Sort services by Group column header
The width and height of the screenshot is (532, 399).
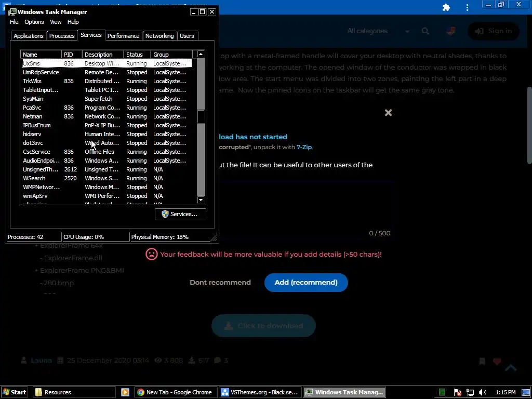[x=171, y=54]
